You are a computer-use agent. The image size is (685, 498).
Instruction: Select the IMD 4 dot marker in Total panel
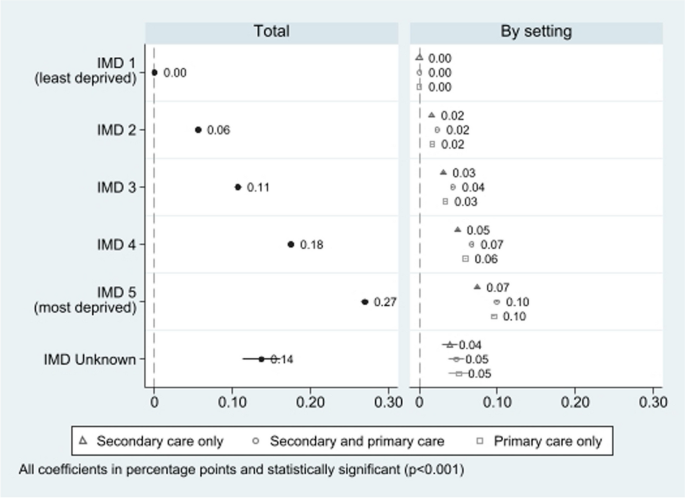291,244
